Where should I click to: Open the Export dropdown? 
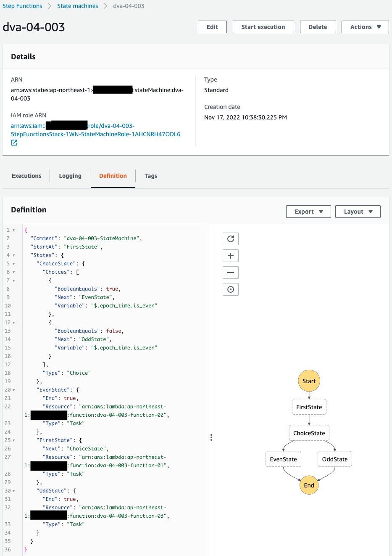pyautogui.click(x=308, y=211)
